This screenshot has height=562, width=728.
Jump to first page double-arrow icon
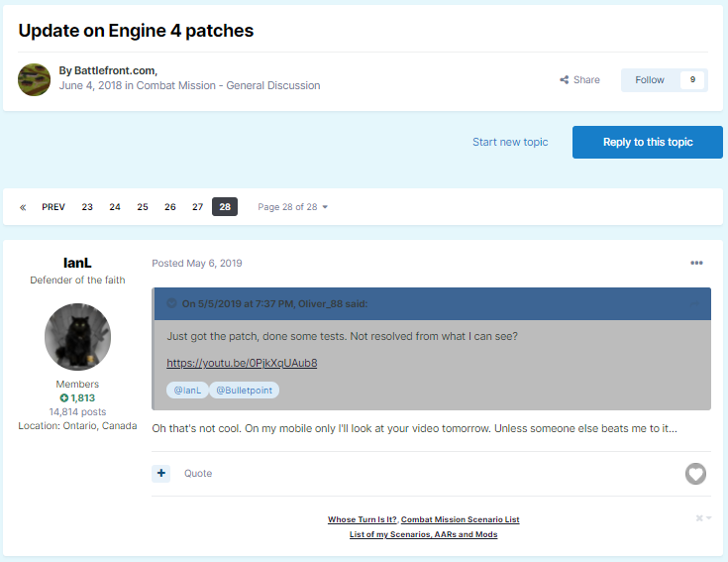tap(23, 207)
